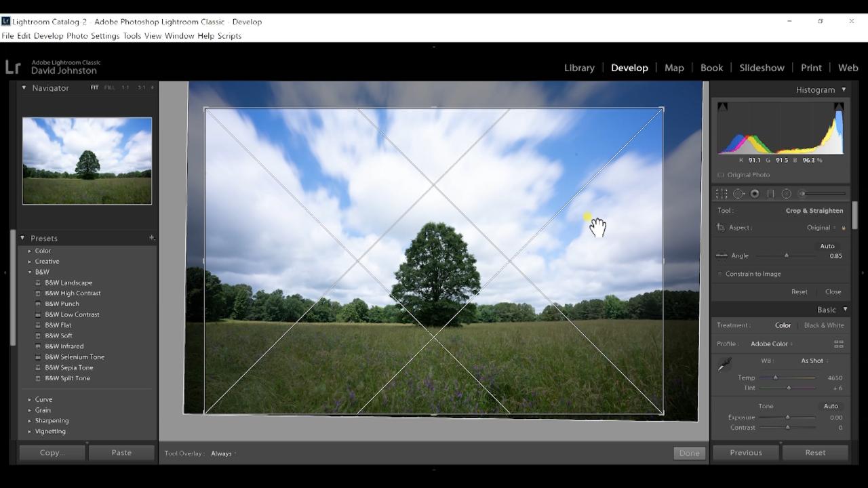The height and width of the screenshot is (488, 868).
Task: Toggle the Original Photo checkbox
Action: tap(720, 174)
